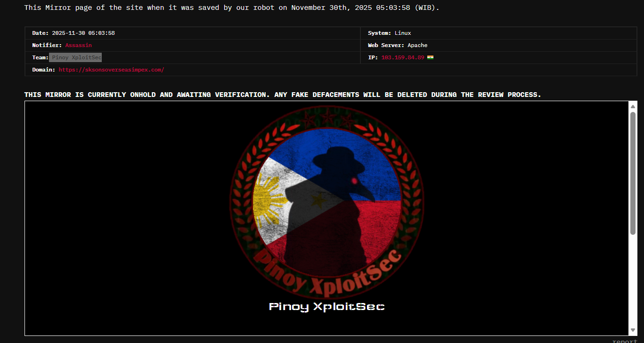Image resolution: width=644 pixels, height=343 pixels.
Task: Click the report link at bottom right
Action: tap(625, 340)
